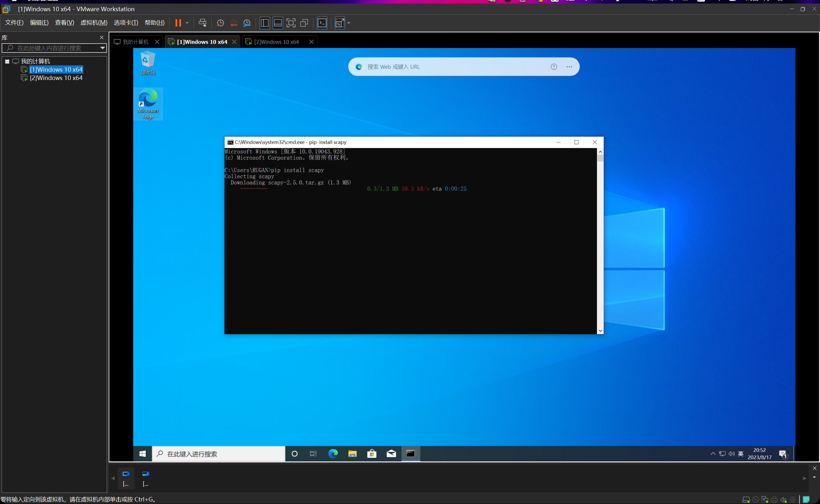Select [2]Windows 10 x64 in library tree
Screen dimensions: 820x504
click(56, 78)
